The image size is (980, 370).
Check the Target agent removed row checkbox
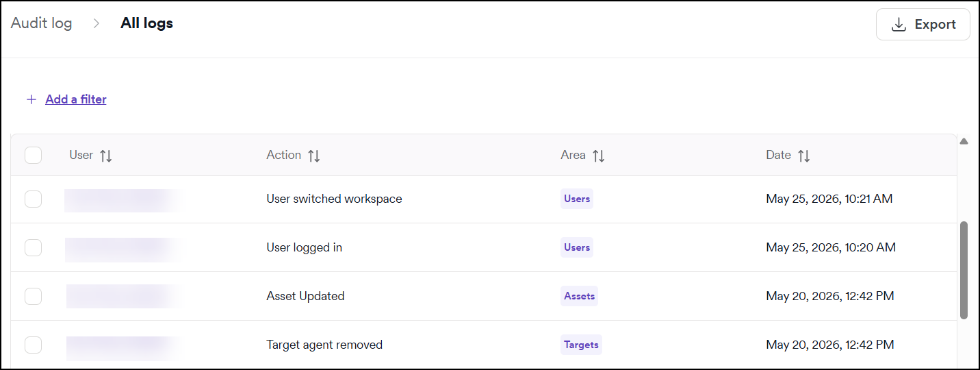coord(33,345)
